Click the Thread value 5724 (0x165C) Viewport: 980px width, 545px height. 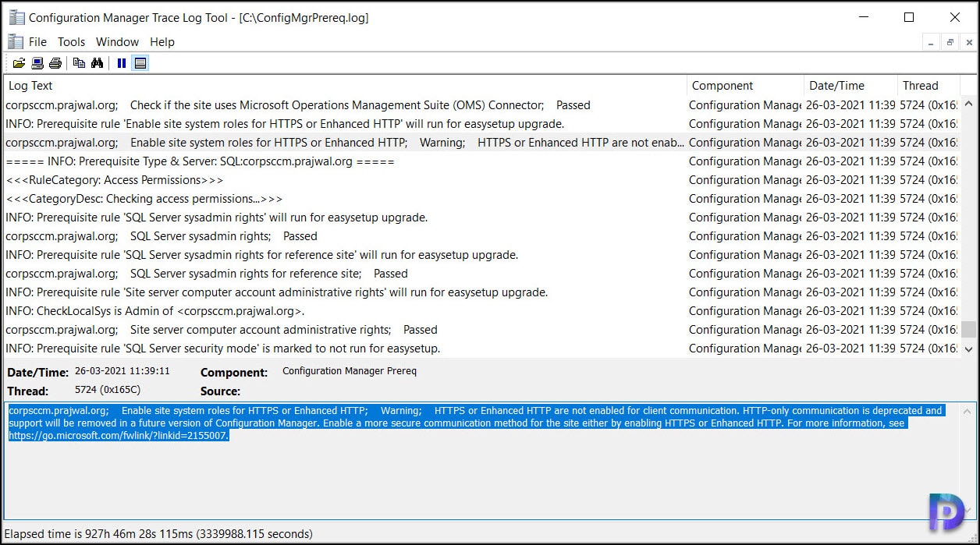(x=108, y=389)
